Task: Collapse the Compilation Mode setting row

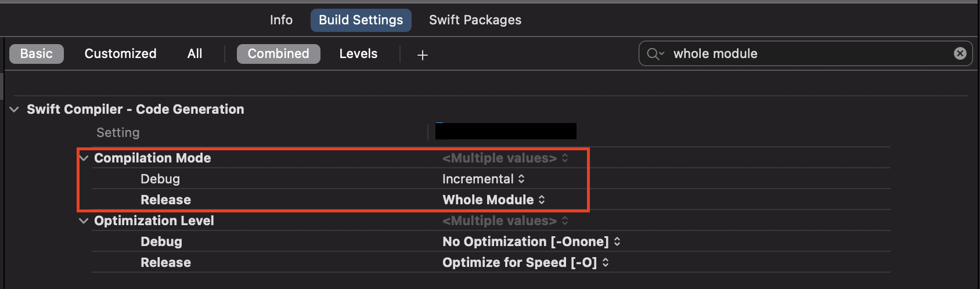Action: 84,158
